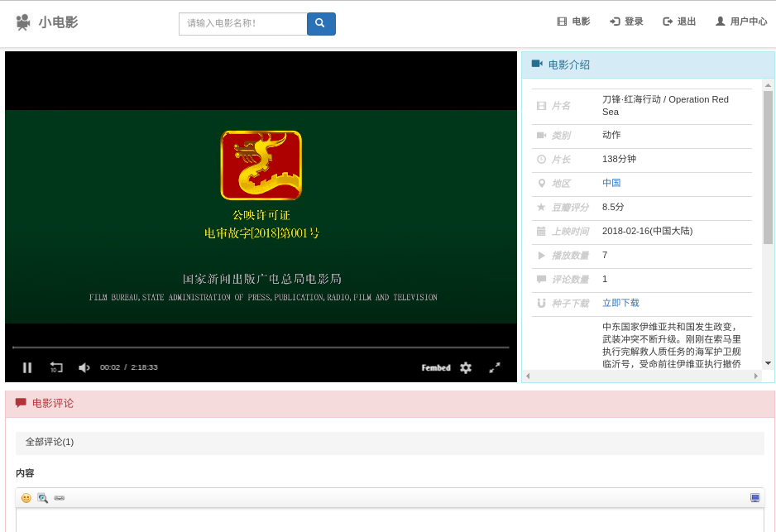This screenshot has width=776, height=532.
Task: Insert an emoji via the smiley icon
Action: pos(26,498)
